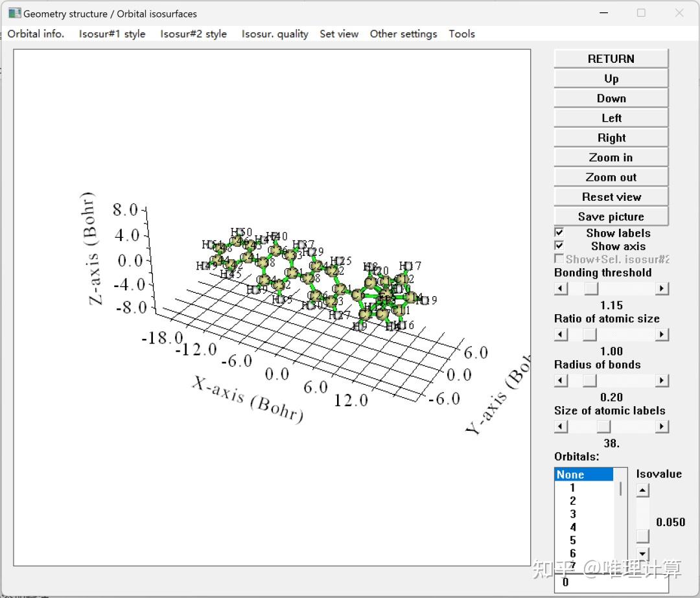The height and width of the screenshot is (598, 700).
Task: Click the orbital number input field
Action: click(x=611, y=582)
